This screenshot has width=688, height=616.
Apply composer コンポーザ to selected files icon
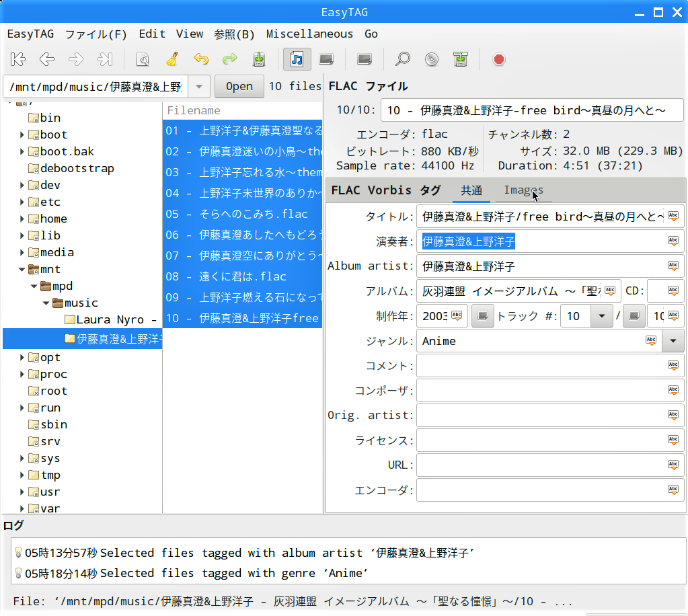pos(673,390)
